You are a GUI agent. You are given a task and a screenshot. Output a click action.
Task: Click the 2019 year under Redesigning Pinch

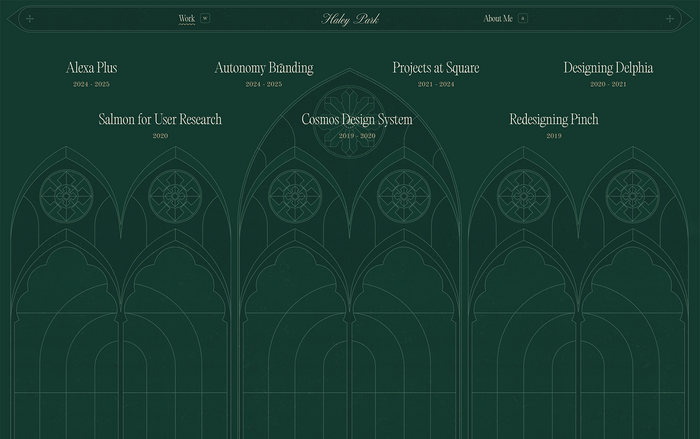click(x=554, y=136)
